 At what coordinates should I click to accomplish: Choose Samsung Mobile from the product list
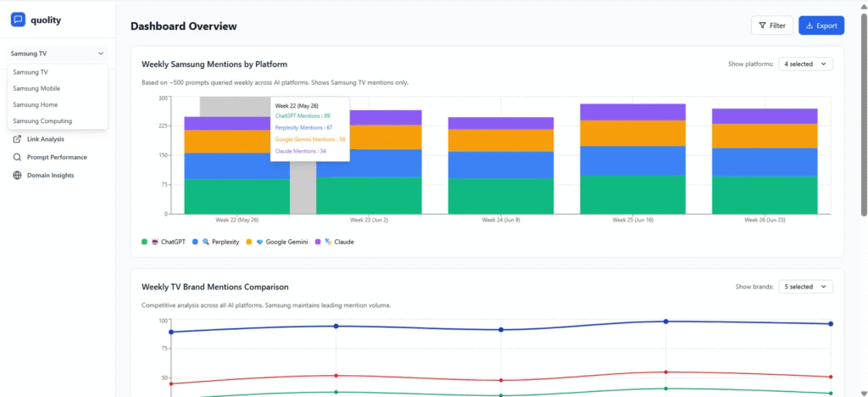(58, 88)
